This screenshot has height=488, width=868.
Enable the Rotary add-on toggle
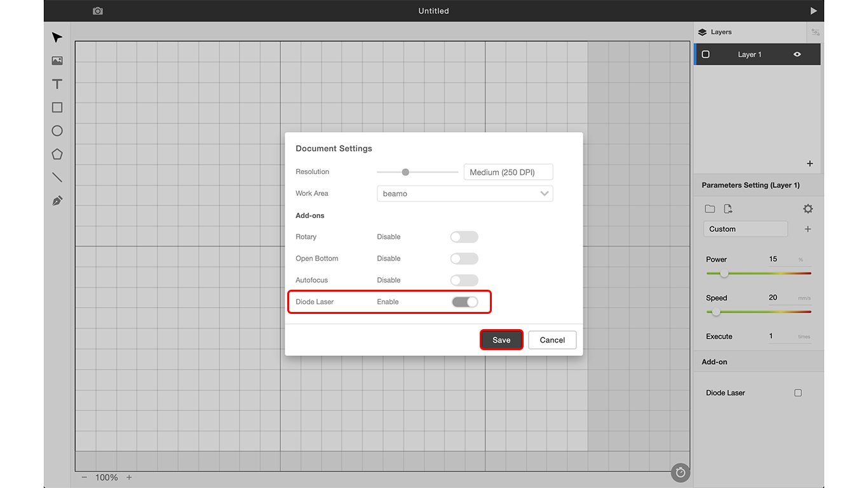click(464, 237)
